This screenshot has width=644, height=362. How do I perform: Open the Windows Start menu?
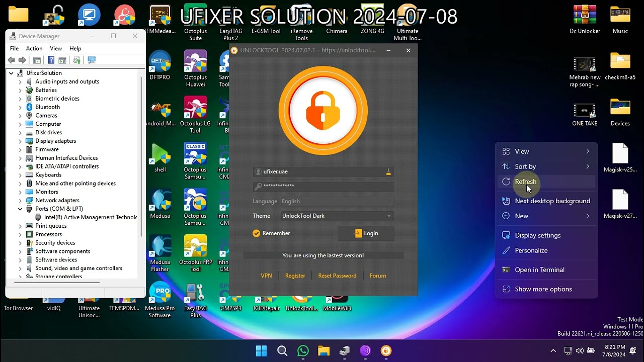click(262, 350)
